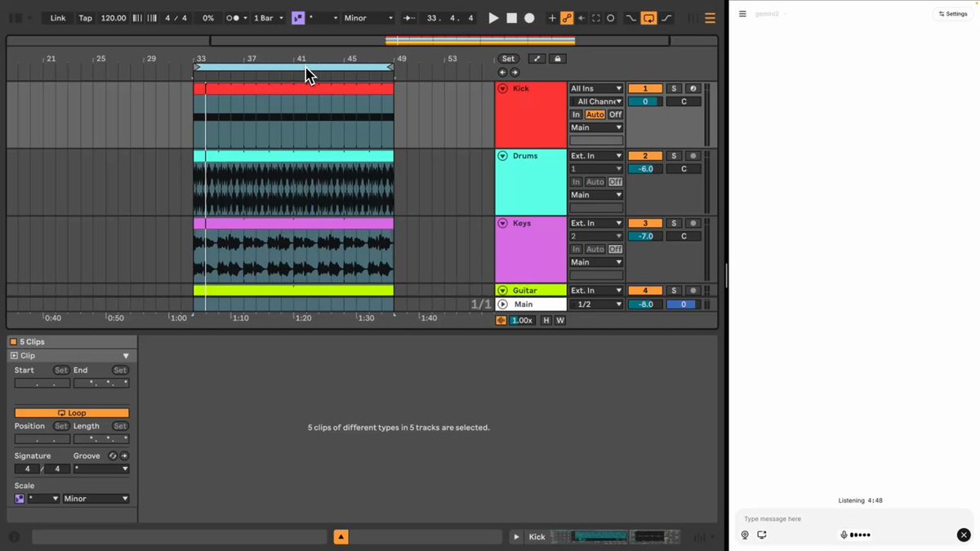Viewport: 980px width, 551px height.
Task: Open the scale mode purple icon
Action: point(298,18)
